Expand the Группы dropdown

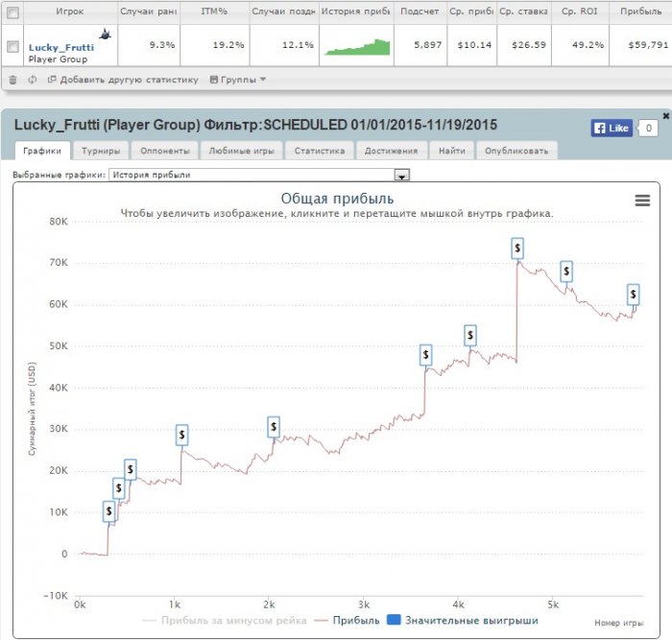[238, 80]
